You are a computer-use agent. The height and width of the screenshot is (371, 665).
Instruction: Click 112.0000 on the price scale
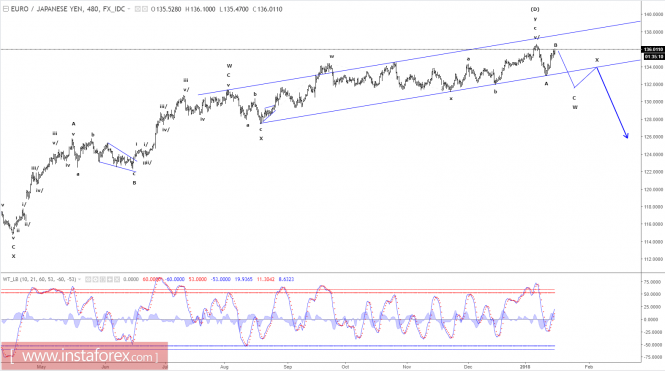coord(654,259)
